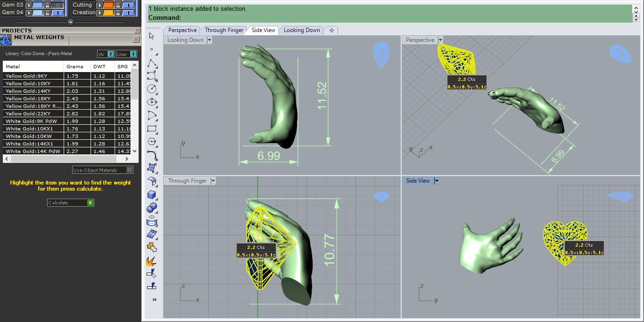Open Perspective viewport menu arrow
The width and height of the screenshot is (644, 322).
pos(440,40)
